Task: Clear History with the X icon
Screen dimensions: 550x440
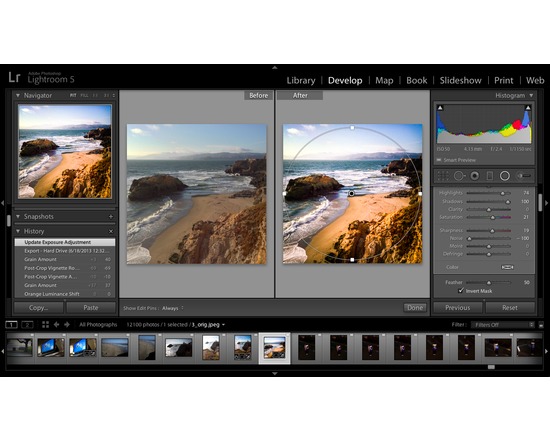Action: (111, 232)
